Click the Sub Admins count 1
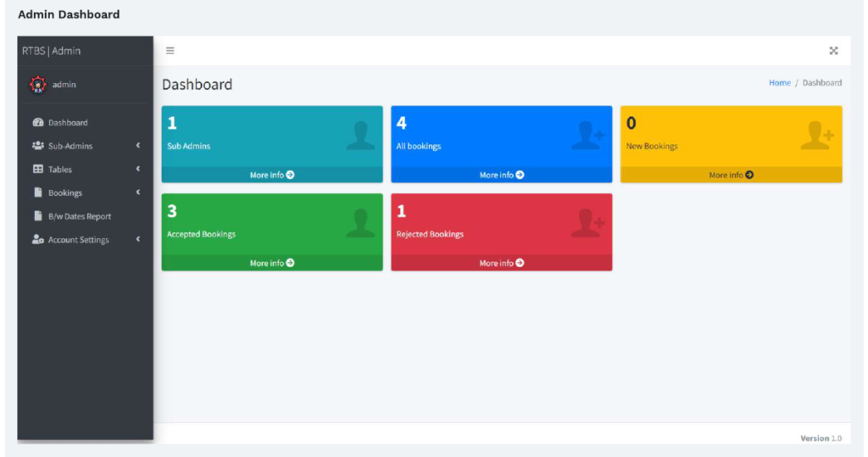Screen dimensions: 868x457 172,123
